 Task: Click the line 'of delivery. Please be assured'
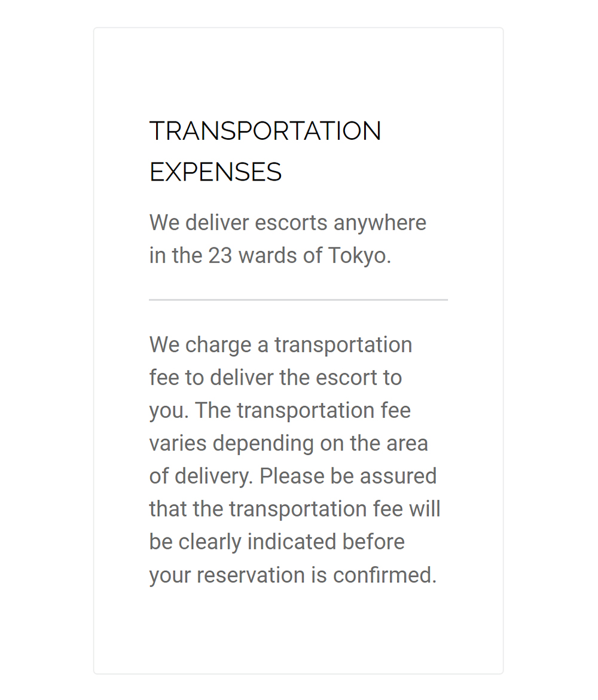[x=293, y=476]
